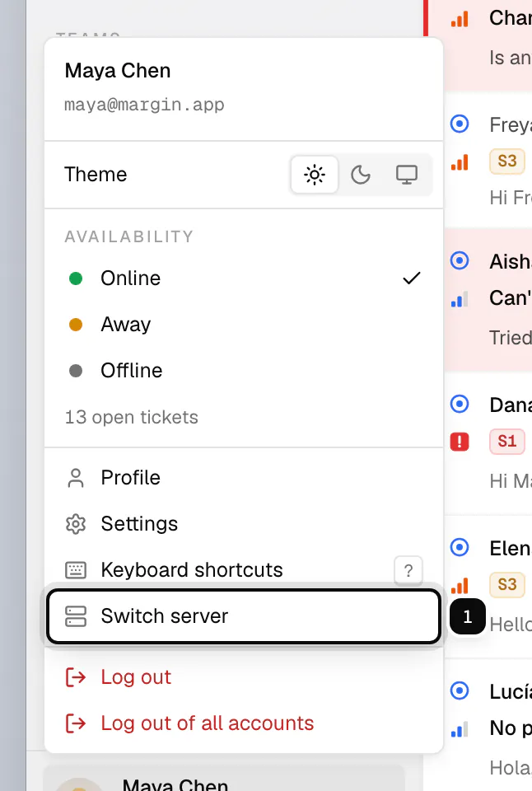Click Log out of all accounts
This screenshot has height=791, width=532.
point(244,723)
